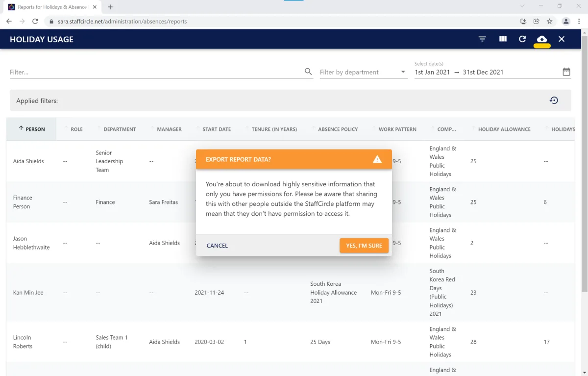Open the column chooser icon
Image resolution: width=588 pixels, height=376 pixels.
[503, 39]
